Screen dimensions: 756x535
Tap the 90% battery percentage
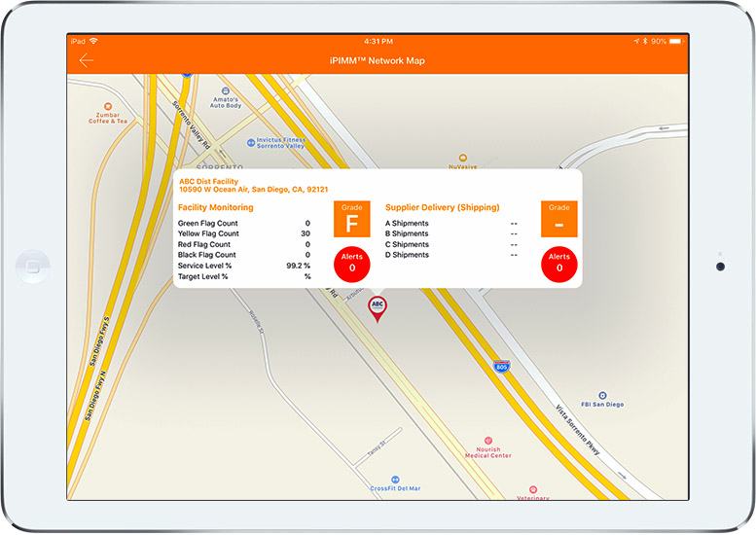pos(659,42)
